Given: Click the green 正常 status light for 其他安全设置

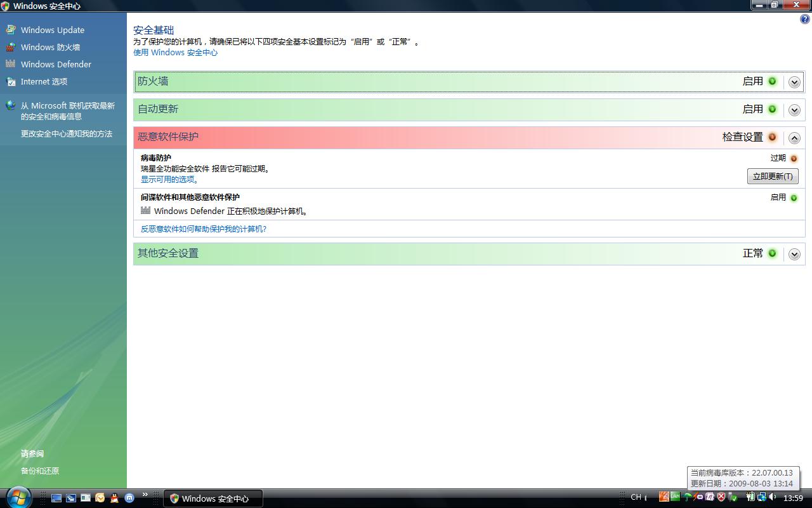Looking at the screenshot, I should click(x=772, y=253).
